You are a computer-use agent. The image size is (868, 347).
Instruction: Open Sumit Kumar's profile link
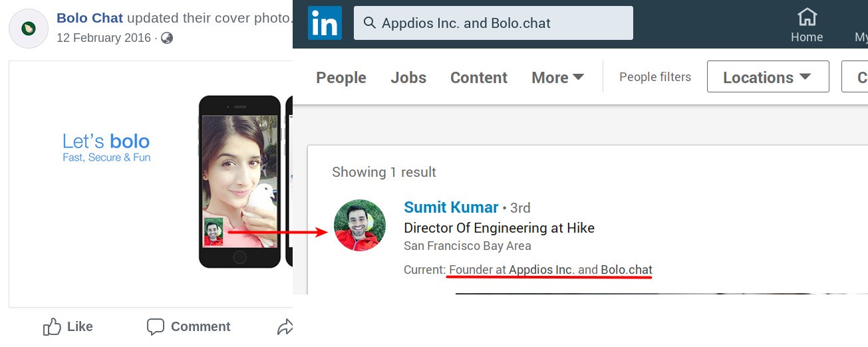[x=451, y=207]
